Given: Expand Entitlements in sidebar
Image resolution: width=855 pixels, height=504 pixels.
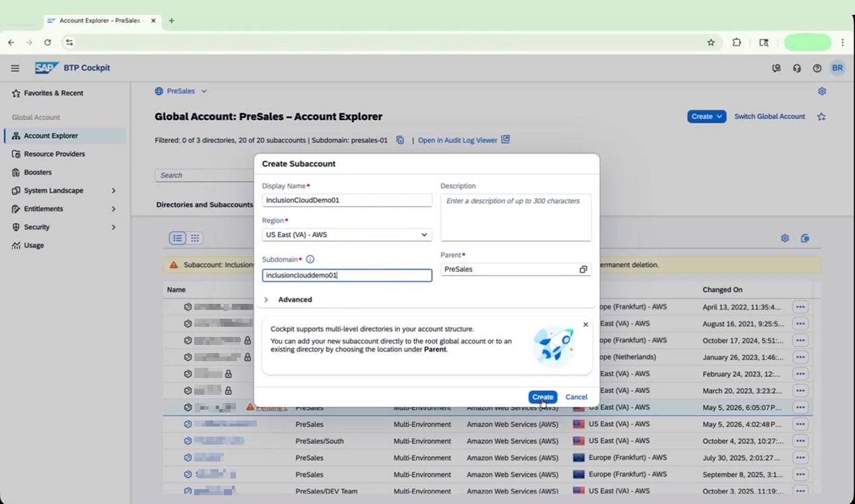Looking at the screenshot, I should pyautogui.click(x=113, y=209).
